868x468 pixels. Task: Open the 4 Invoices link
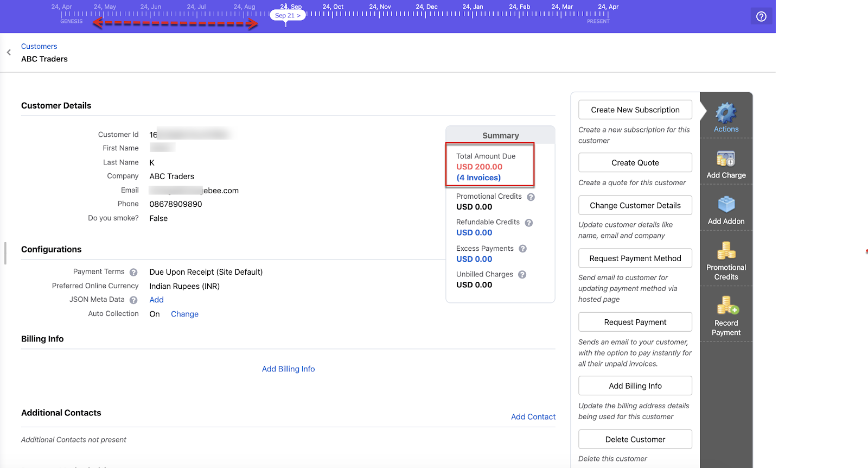point(478,178)
